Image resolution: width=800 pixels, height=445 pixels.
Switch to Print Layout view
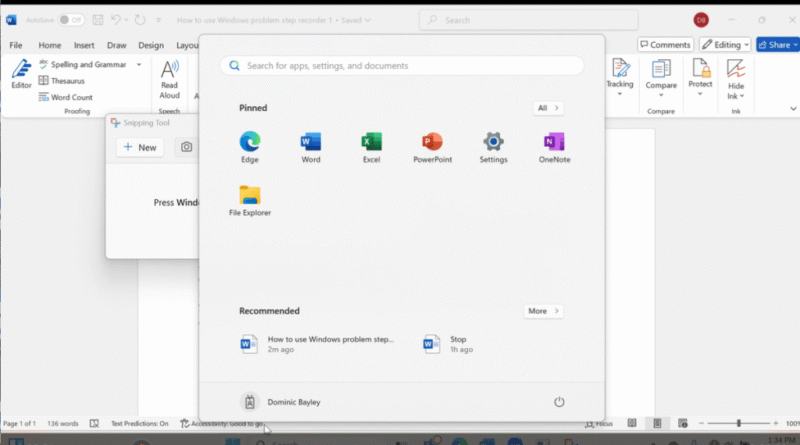coord(657,423)
